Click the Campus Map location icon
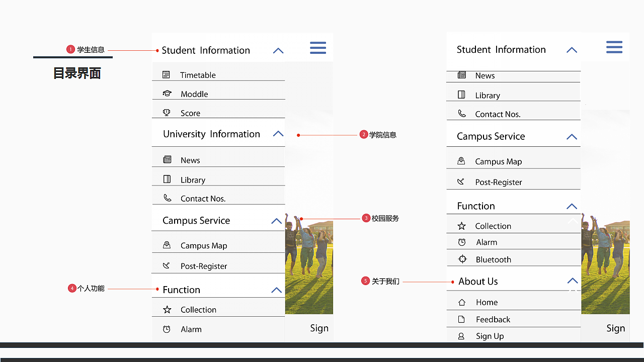644x362 pixels. point(167,245)
